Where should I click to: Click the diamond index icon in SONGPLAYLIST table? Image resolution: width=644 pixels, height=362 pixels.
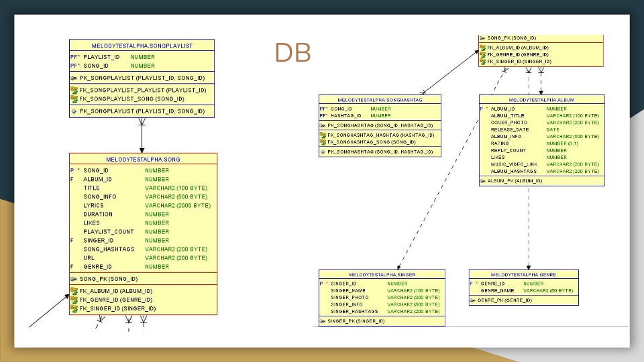(74, 111)
